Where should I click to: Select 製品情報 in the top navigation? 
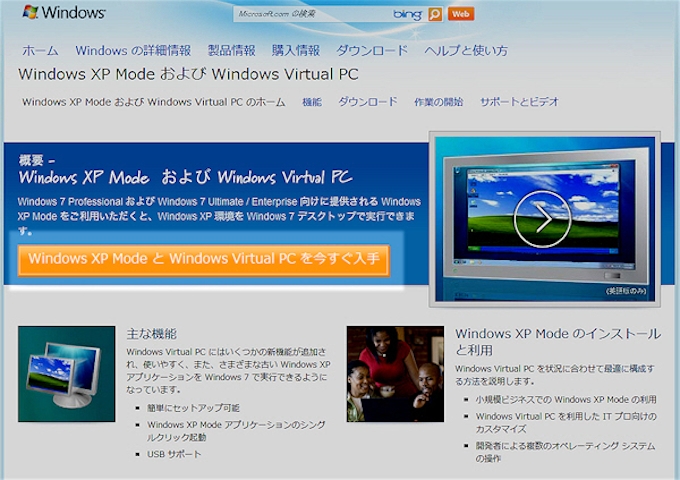(231, 50)
